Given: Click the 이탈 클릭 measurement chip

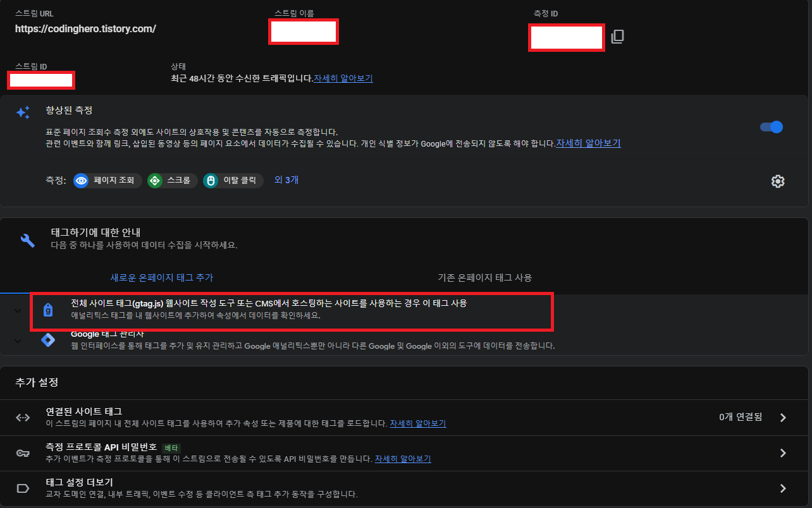Looking at the screenshot, I should pyautogui.click(x=233, y=181).
